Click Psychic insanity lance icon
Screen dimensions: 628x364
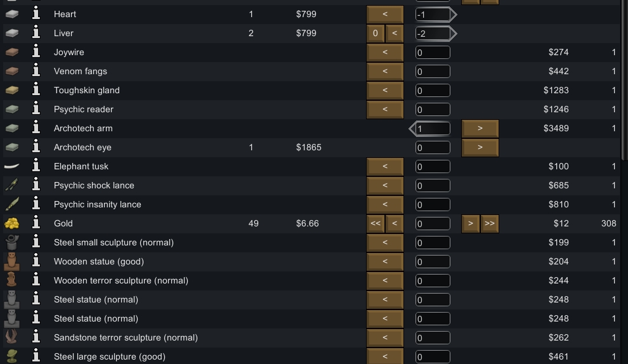click(11, 204)
